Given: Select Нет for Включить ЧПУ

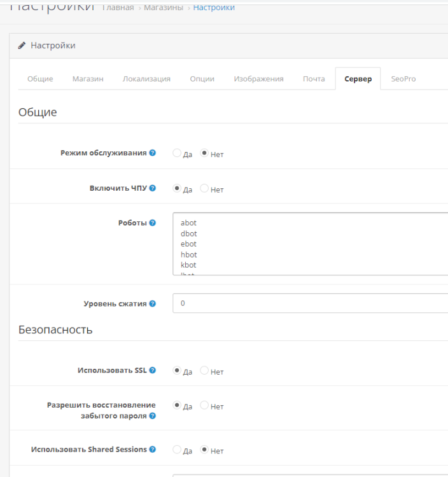Looking at the screenshot, I should [x=204, y=189].
